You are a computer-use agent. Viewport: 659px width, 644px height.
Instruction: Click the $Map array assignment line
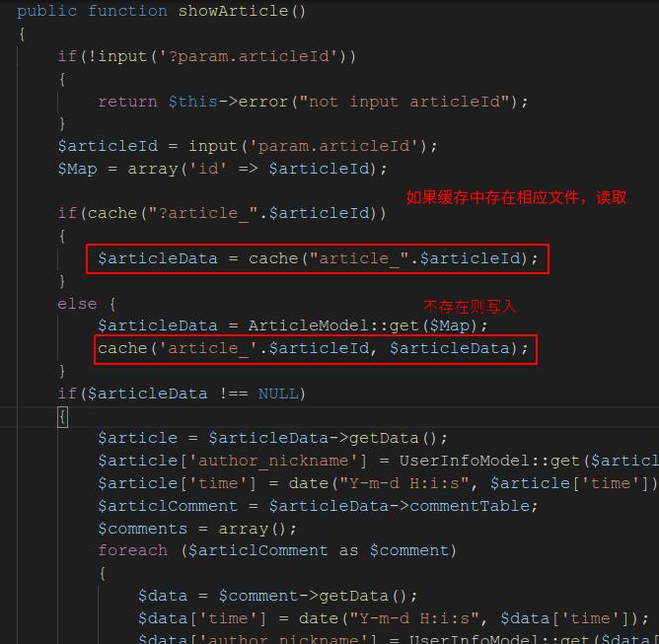pos(222,169)
